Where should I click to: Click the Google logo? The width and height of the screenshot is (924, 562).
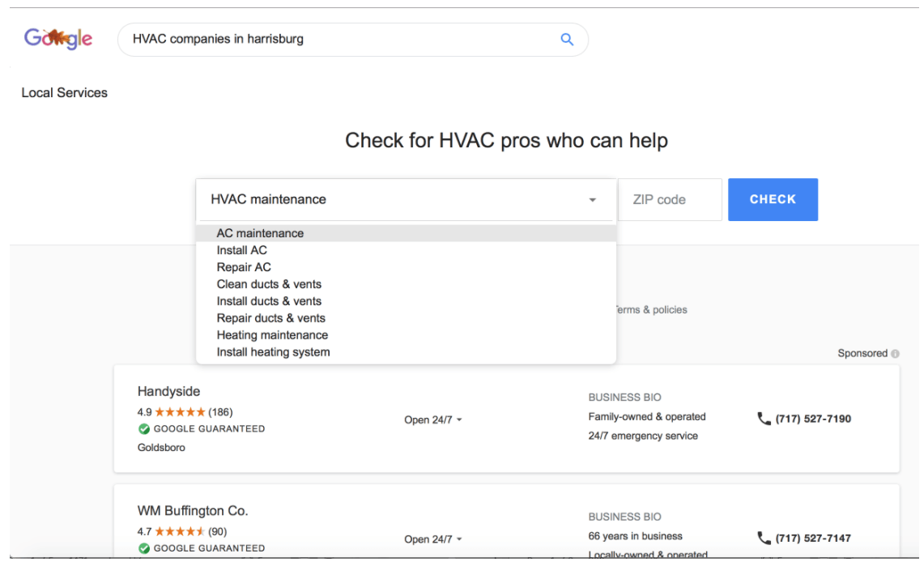[57, 39]
